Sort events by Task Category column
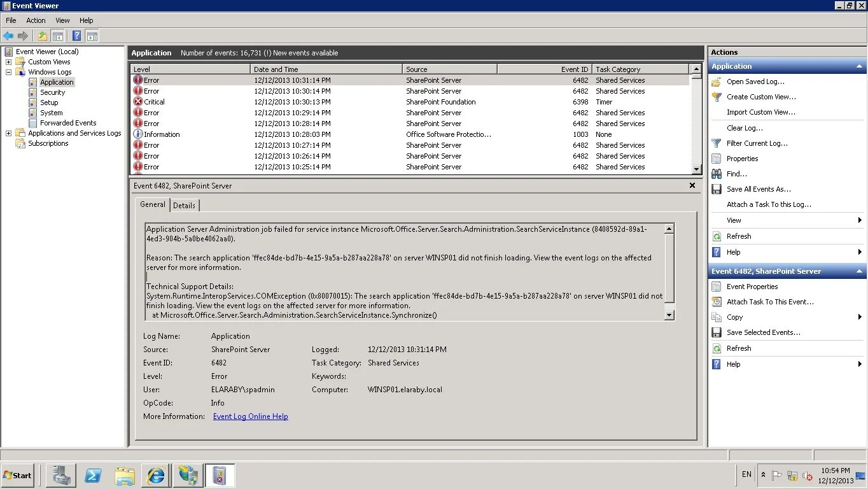The width and height of the screenshot is (868, 489). pos(641,69)
